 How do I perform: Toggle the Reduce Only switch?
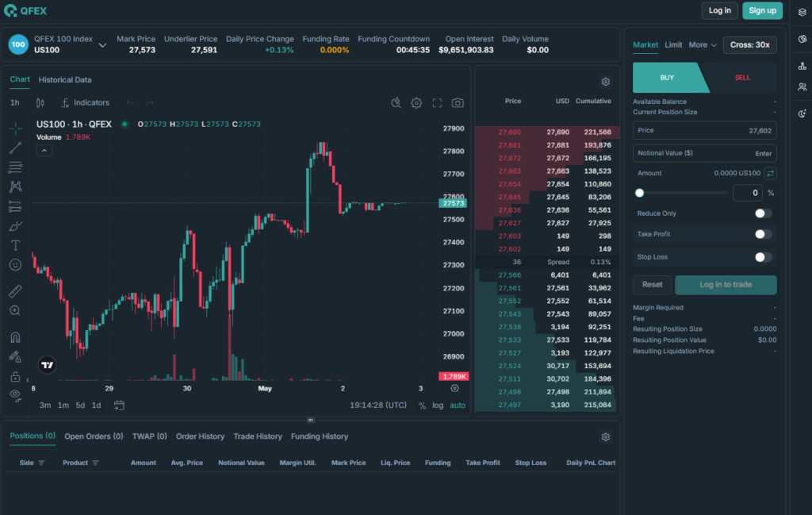[x=763, y=213]
